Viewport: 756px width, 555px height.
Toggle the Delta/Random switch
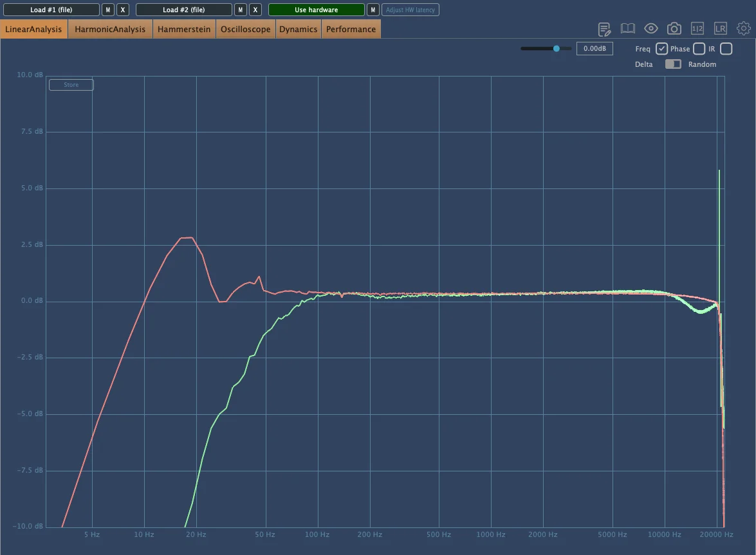(x=673, y=64)
